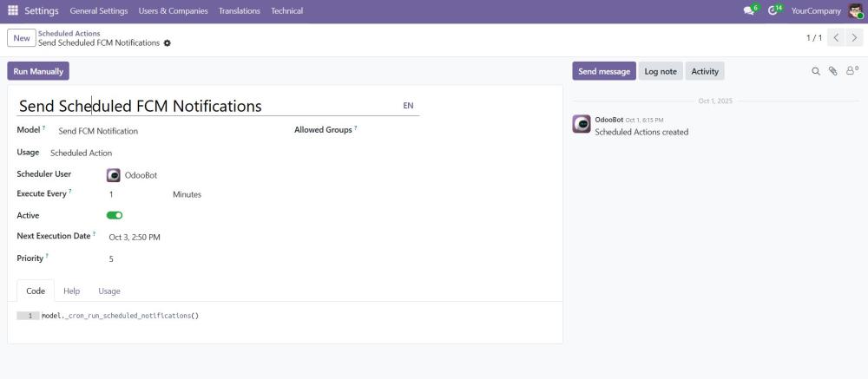Viewport: 868px width, 379px height.
Task: Go to the previous record arrow
Action: [836, 38]
